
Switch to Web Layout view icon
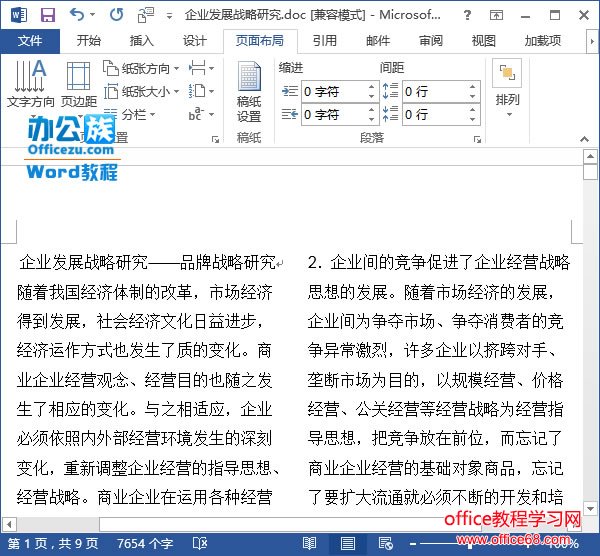(385, 543)
